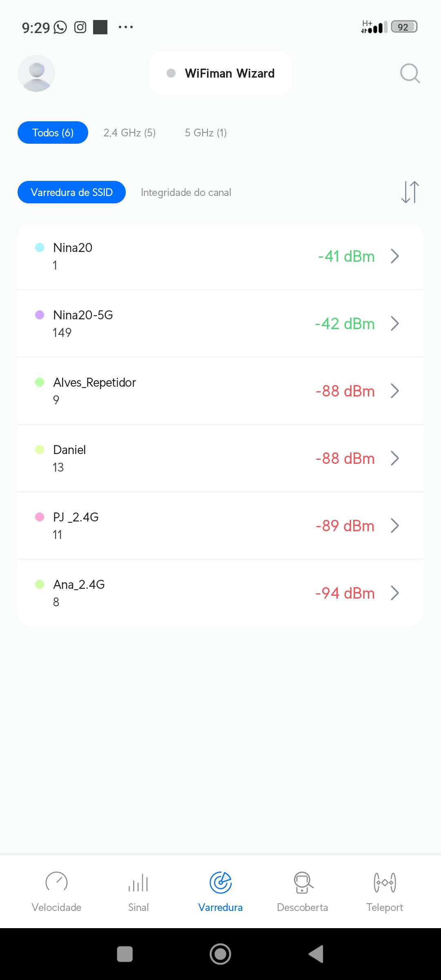Image resolution: width=441 pixels, height=980 pixels.
Task: Expand Nina20-5G network details chevron
Action: pos(394,324)
